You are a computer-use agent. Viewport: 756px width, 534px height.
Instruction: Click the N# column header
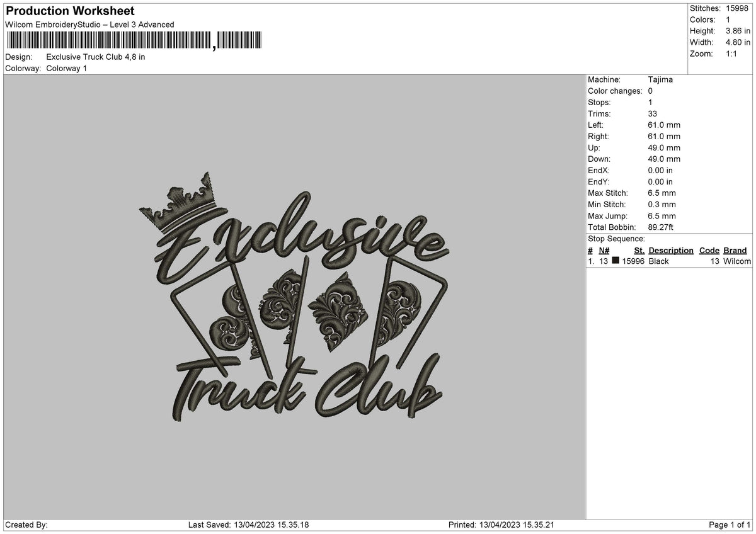603,250
